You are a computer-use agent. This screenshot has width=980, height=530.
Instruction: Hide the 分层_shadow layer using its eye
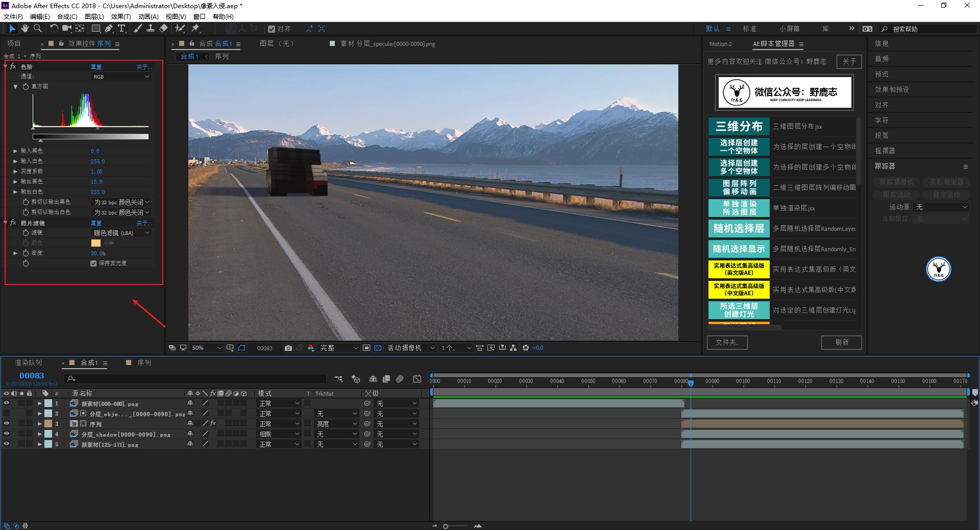(7, 434)
